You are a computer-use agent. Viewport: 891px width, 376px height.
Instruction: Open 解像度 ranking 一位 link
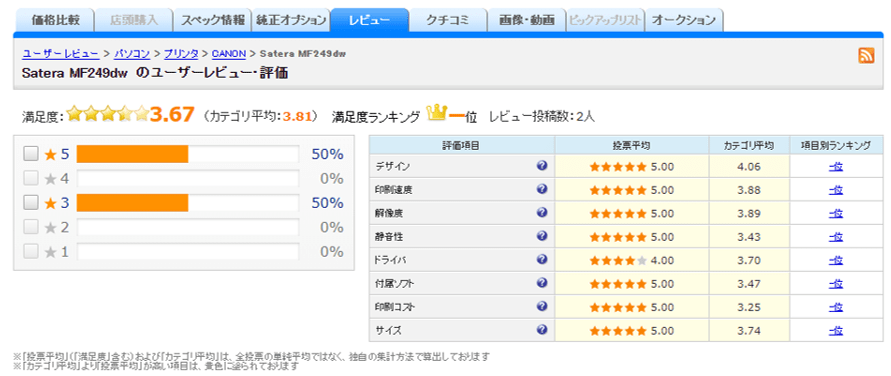pos(836,214)
